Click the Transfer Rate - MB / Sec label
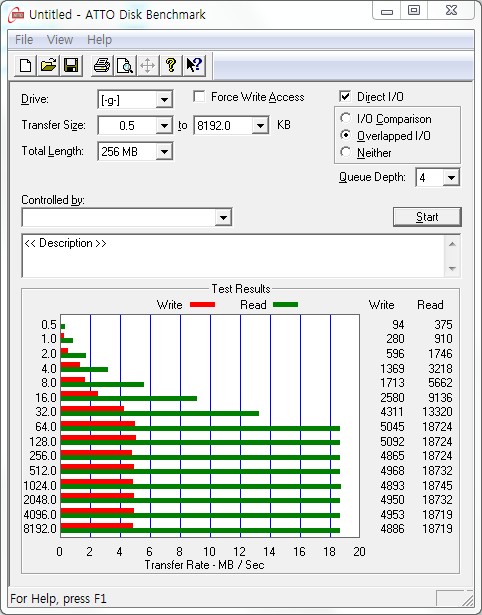 click(x=204, y=565)
